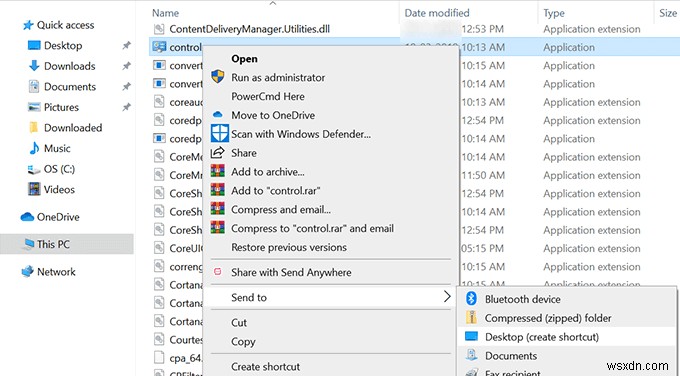
Task: Click the Share arrow icon in context menu
Action: [x=217, y=152]
